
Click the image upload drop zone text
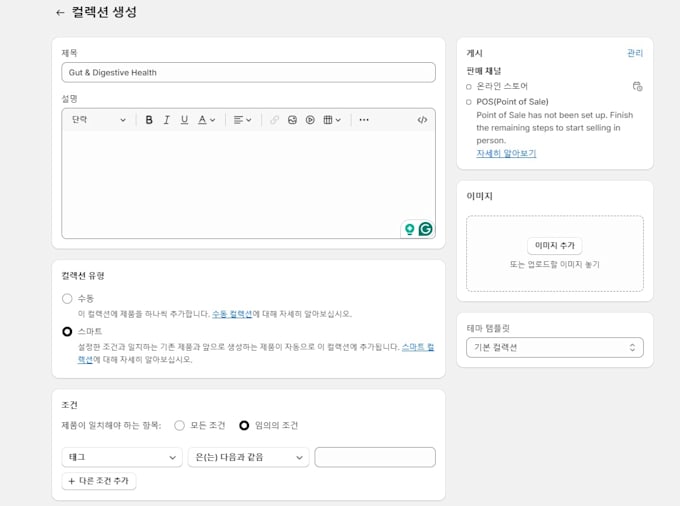[555, 264]
